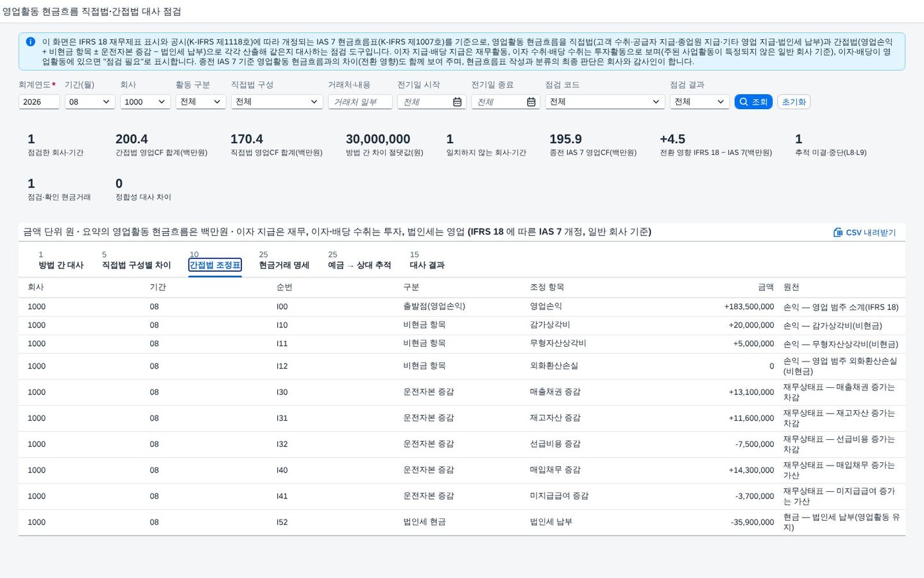Click the 무형자산상각비 cell
924x578 pixels.
point(558,344)
